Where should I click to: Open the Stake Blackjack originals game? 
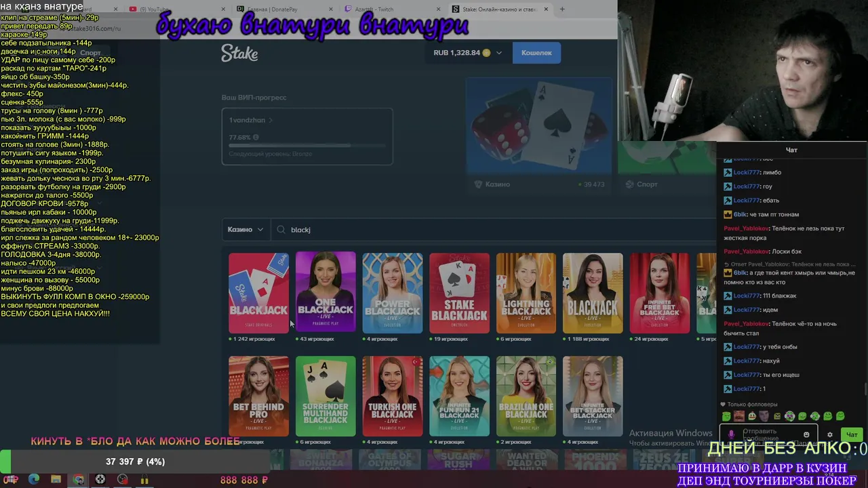pyautogui.click(x=258, y=293)
